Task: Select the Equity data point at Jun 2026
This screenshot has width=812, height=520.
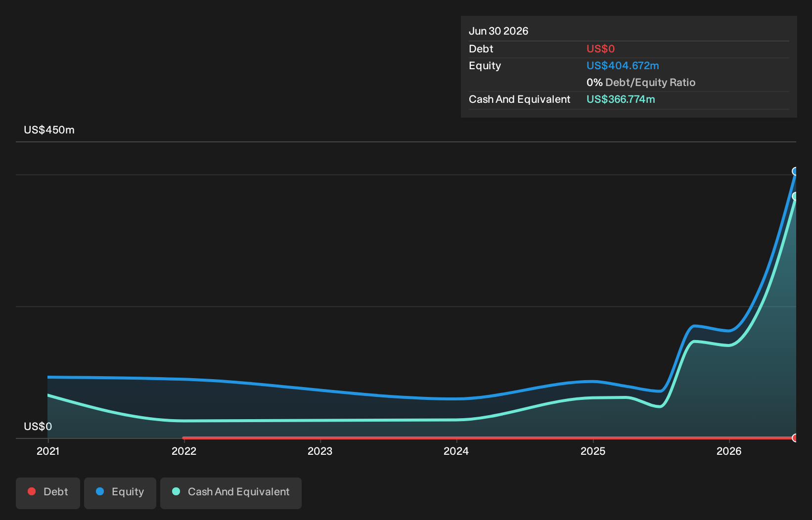Action: pyautogui.click(x=795, y=172)
